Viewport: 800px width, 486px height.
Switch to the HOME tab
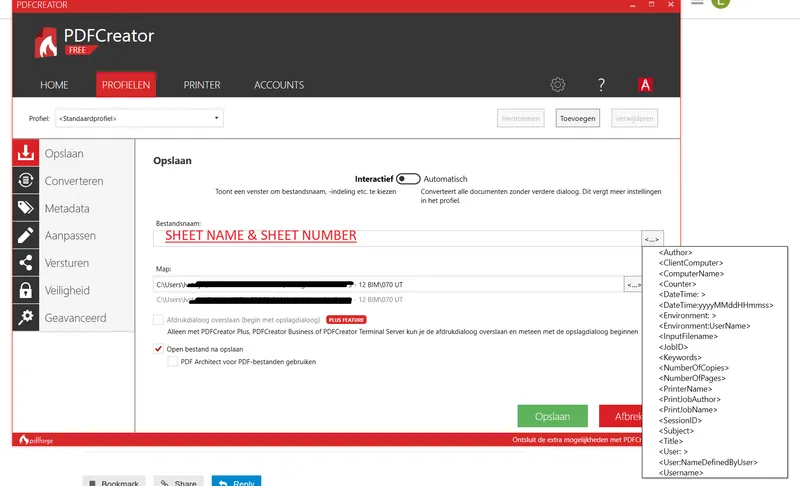pos(54,85)
